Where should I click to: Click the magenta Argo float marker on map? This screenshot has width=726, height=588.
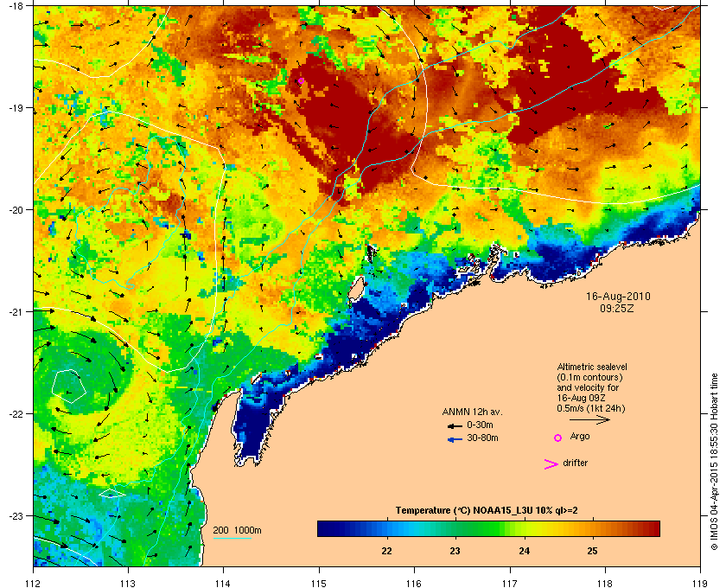tap(301, 81)
